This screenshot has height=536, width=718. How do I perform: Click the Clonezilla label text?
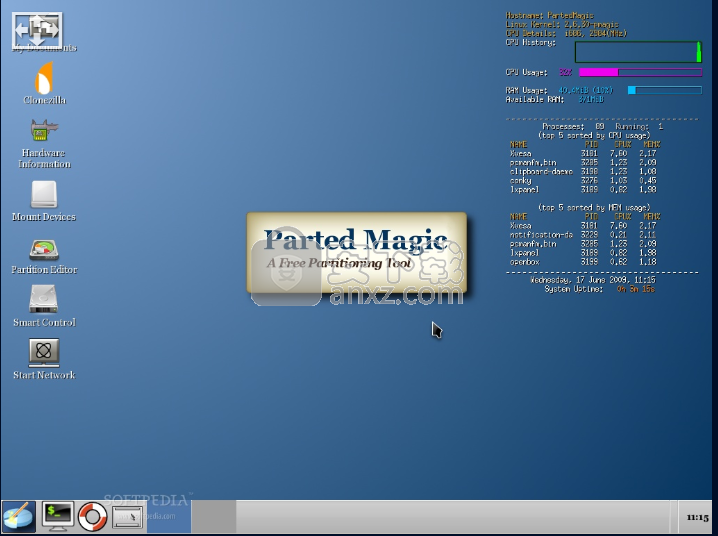[44, 100]
